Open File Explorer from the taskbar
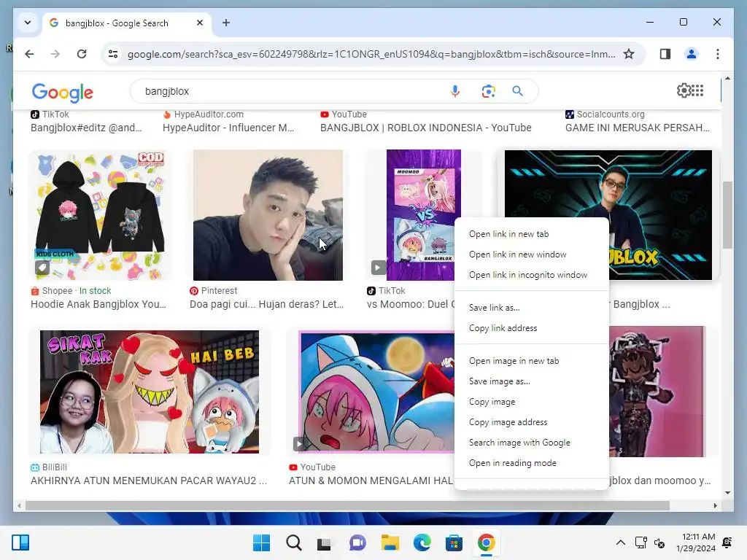This screenshot has height=560, width=747. [390, 542]
